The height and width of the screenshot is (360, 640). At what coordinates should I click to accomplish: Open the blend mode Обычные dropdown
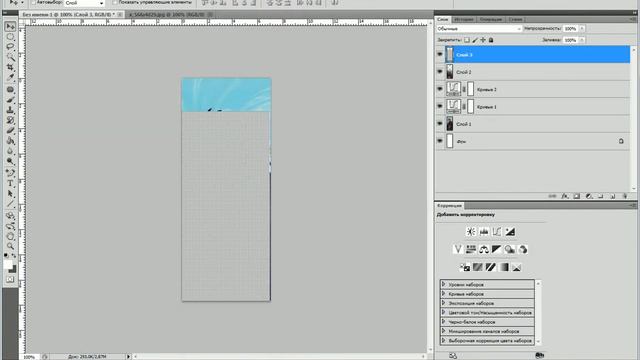pos(479,29)
